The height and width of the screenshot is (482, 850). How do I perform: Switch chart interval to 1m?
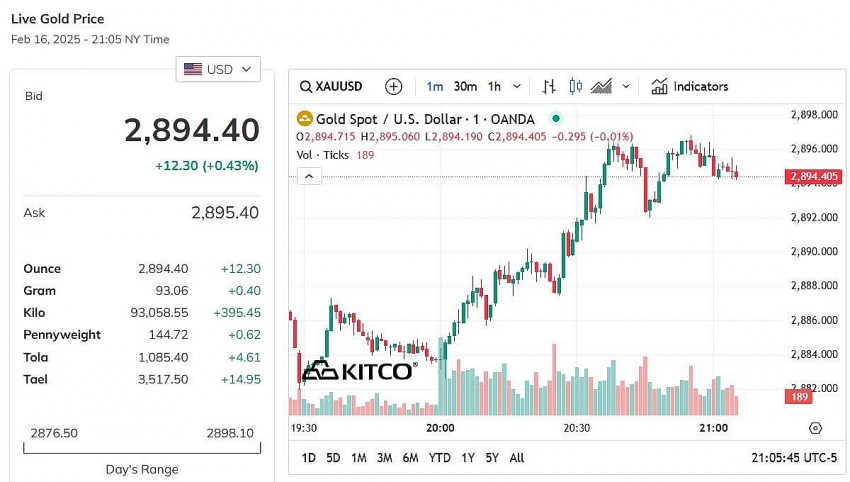[x=434, y=87]
